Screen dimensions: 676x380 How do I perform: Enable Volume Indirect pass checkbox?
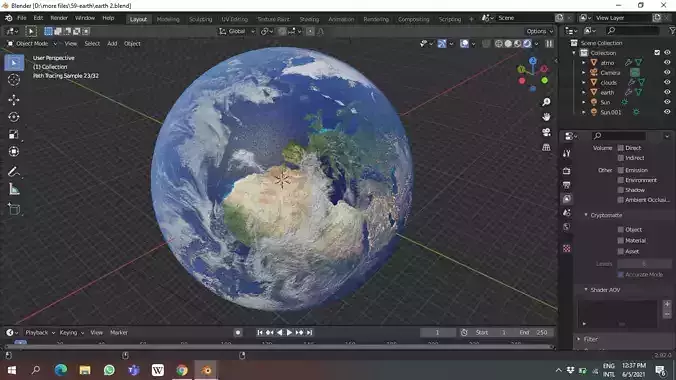click(x=620, y=158)
